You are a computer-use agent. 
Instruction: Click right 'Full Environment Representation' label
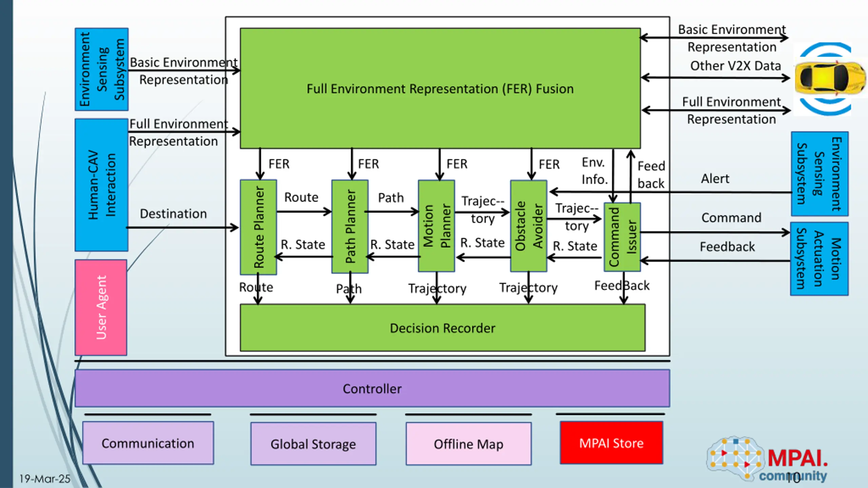731,110
